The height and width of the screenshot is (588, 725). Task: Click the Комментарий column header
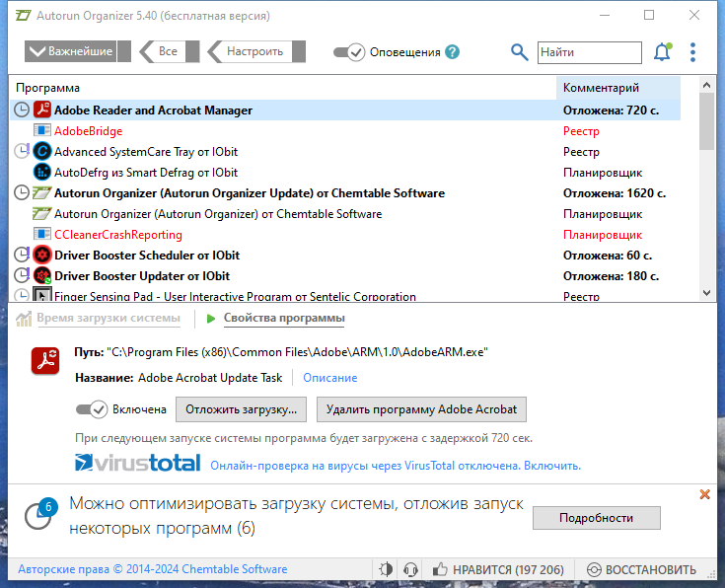[x=618, y=88]
